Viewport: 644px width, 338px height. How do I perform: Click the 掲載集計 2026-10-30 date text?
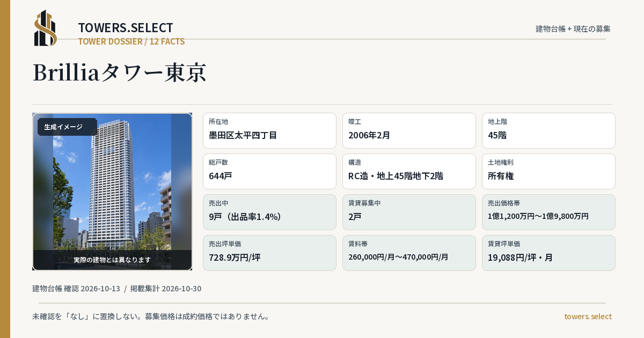[x=166, y=289]
